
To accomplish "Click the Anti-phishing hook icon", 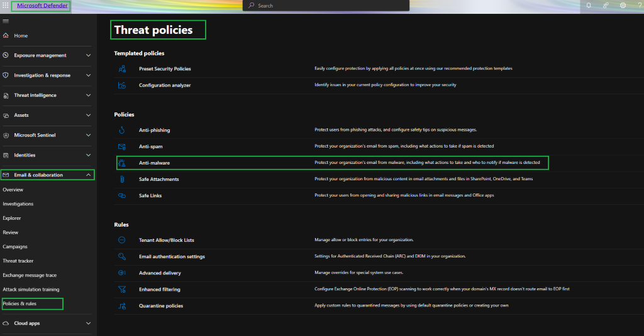I will (122, 130).
